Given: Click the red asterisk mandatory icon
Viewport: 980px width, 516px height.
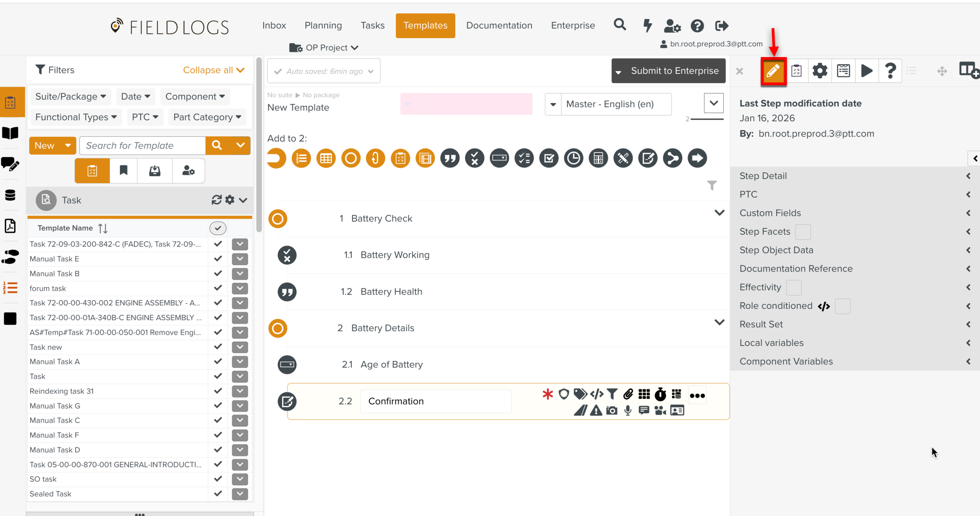Looking at the screenshot, I should 548,394.
